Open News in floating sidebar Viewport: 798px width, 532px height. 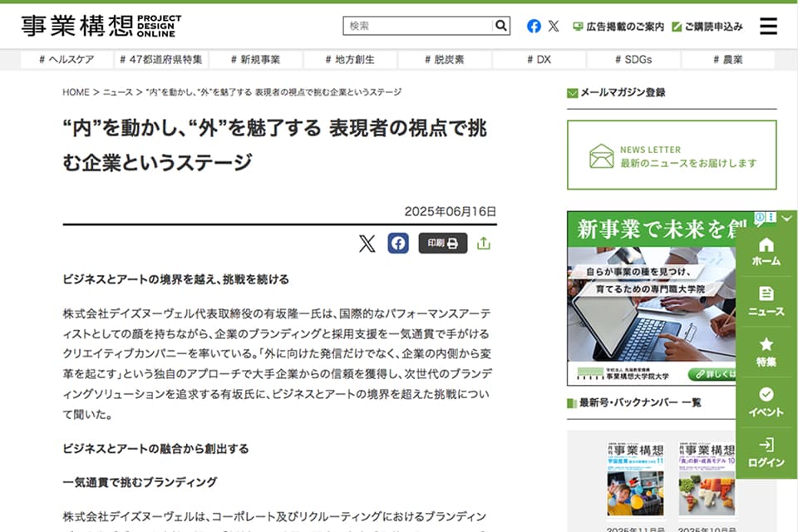coord(766,302)
